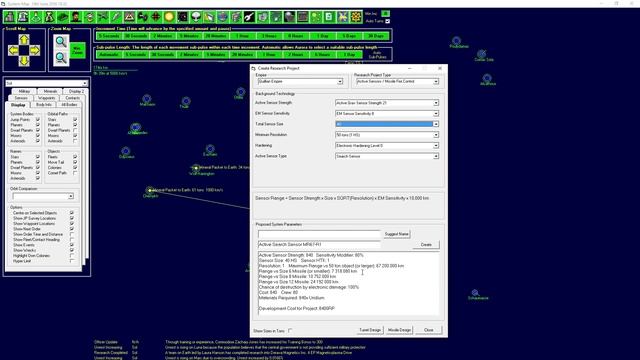Click the Active Search Sensor name field
Image resolution: width=640 pixels, height=360 pixels.
coord(319,244)
